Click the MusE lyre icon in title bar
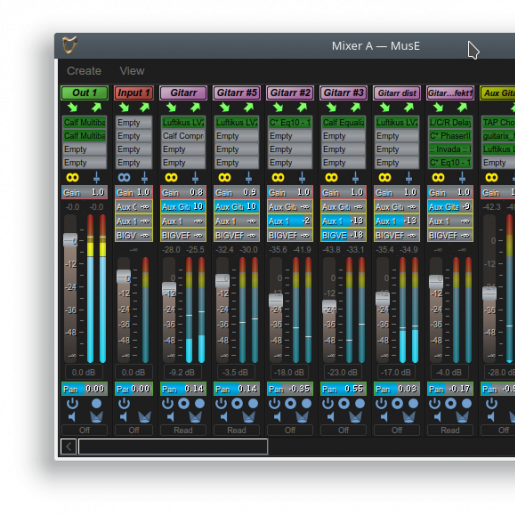 [70, 45]
